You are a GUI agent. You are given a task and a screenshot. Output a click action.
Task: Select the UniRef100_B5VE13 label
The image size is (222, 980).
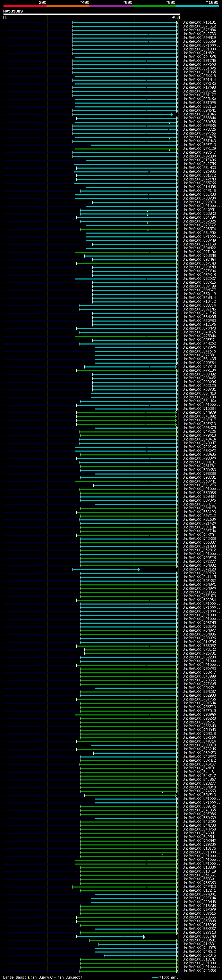coord(199,794)
